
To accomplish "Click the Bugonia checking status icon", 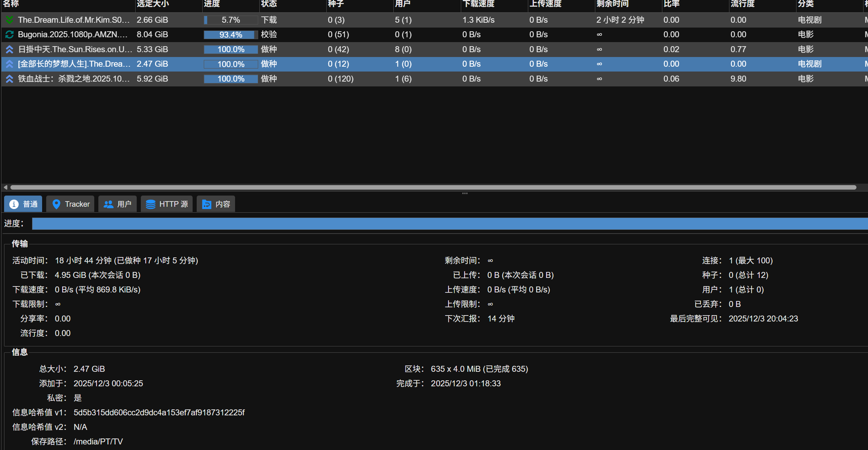I will (10, 35).
